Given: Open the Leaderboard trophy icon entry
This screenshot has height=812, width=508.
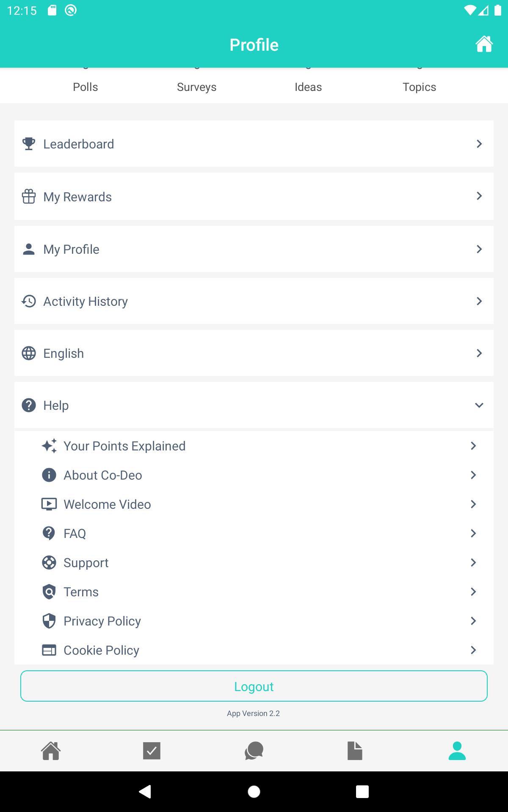Looking at the screenshot, I should tap(29, 144).
